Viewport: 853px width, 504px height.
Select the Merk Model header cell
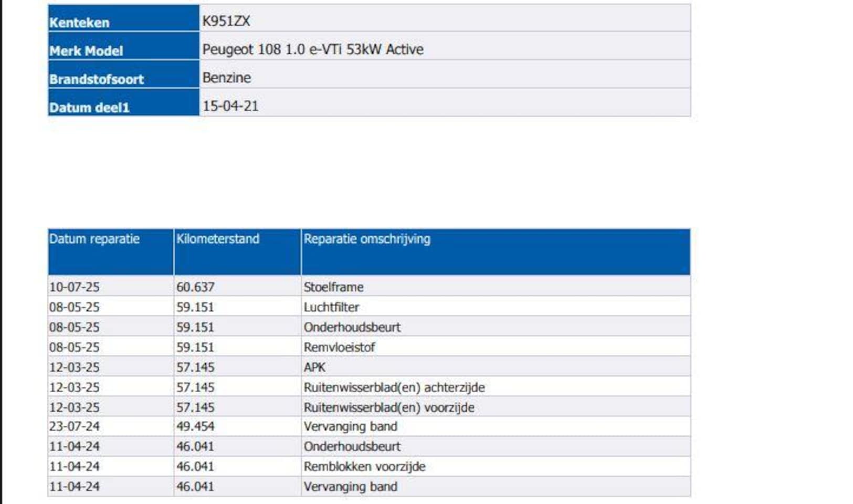(123, 46)
